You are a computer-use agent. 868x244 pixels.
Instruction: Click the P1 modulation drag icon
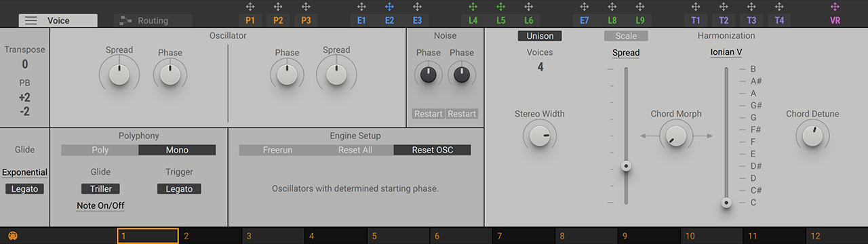250,6
